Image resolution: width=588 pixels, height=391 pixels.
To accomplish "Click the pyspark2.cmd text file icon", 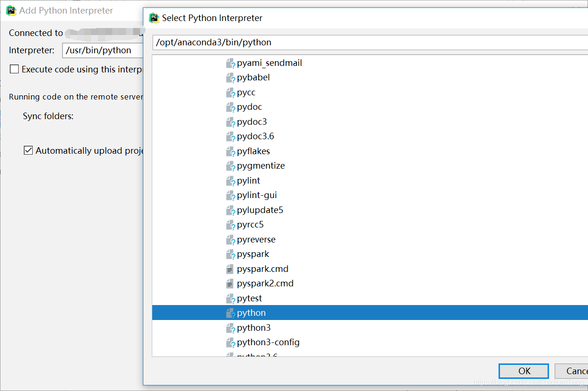I will [x=230, y=284].
